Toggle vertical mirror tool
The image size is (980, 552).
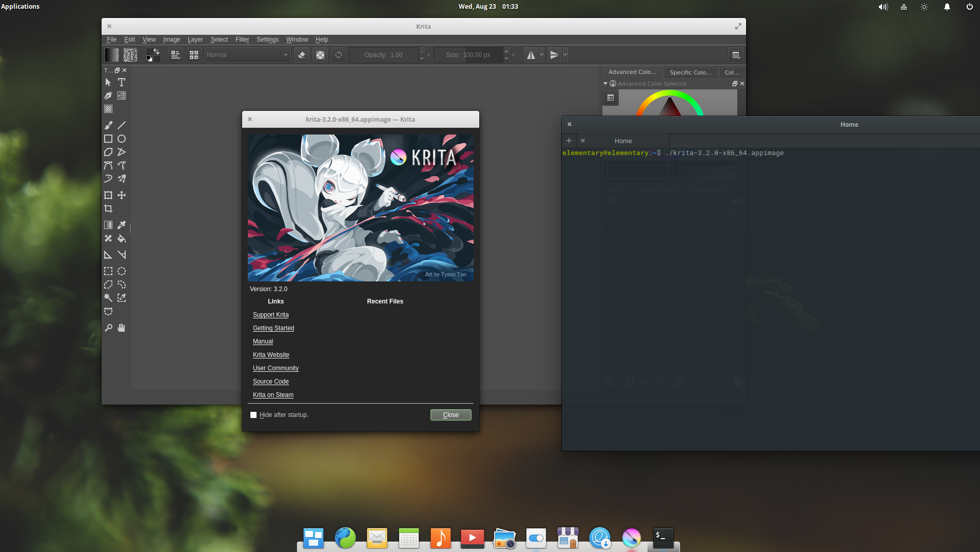pyautogui.click(x=554, y=55)
